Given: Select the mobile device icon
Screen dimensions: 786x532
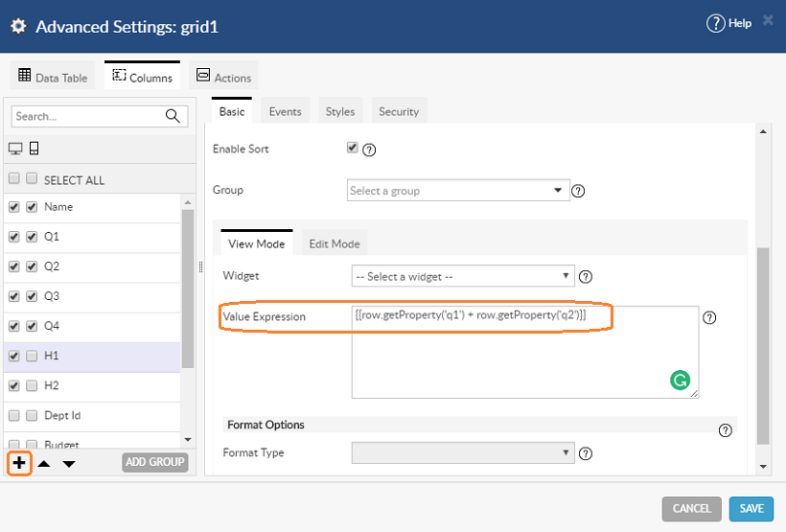Looking at the screenshot, I should 34,149.
